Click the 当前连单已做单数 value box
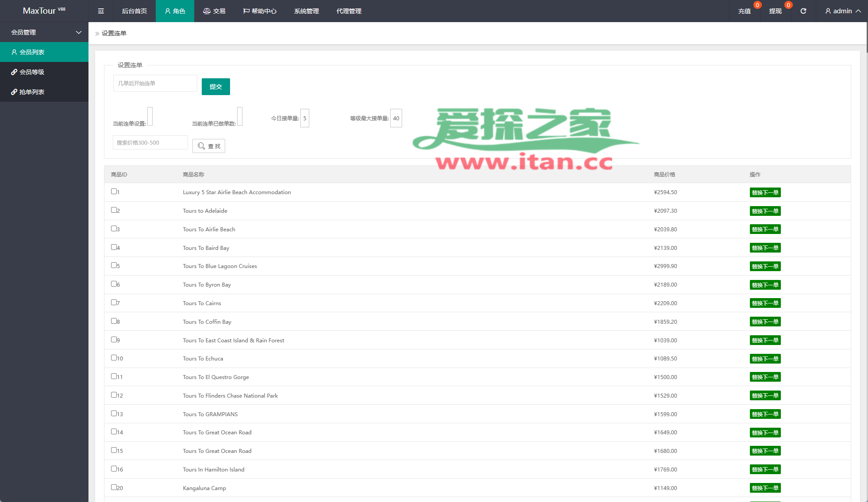The image size is (868, 502). pyautogui.click(x=240, y=116)
